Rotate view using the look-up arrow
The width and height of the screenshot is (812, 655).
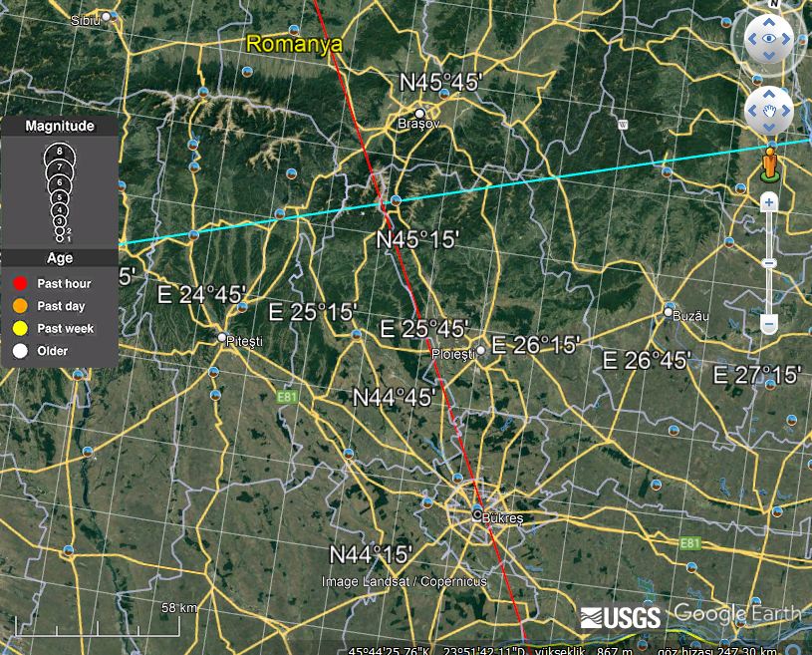pyautogui.click(x=769, y=22)
